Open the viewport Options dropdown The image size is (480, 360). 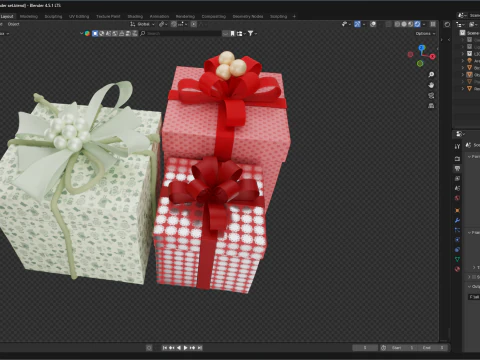click(x=425, y=34)
